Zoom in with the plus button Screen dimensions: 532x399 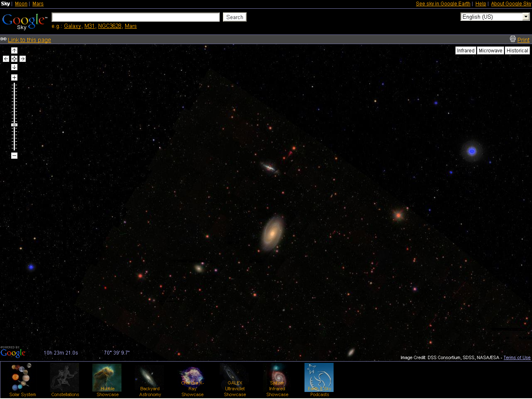pyautogui.click(x=14, y=77)
